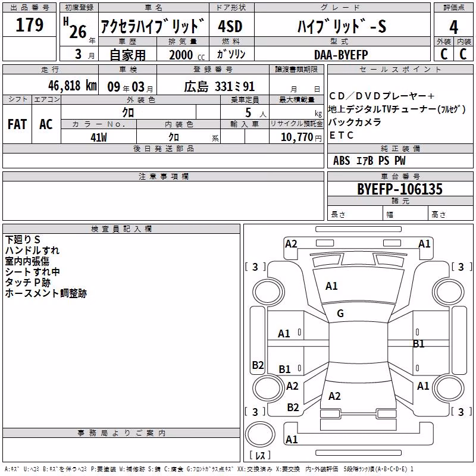Click the inspector note タッチP跡

click(x=27, y=282)
